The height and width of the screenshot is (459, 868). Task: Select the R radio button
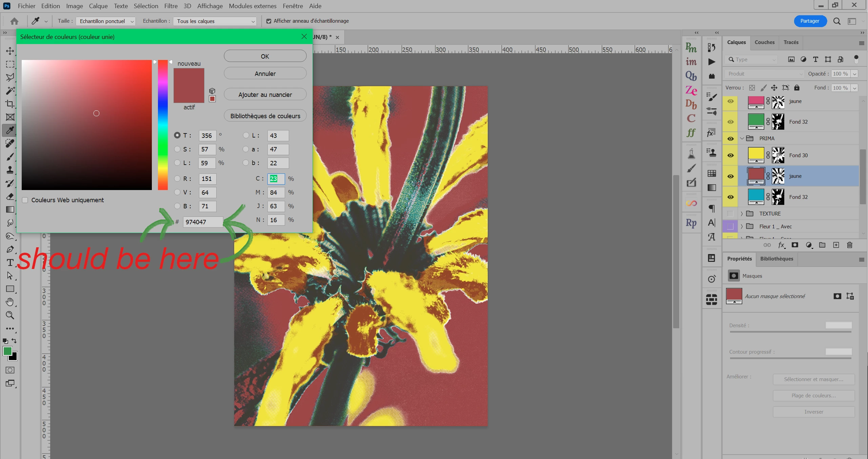pyautogui.click(x=177, y=179)
